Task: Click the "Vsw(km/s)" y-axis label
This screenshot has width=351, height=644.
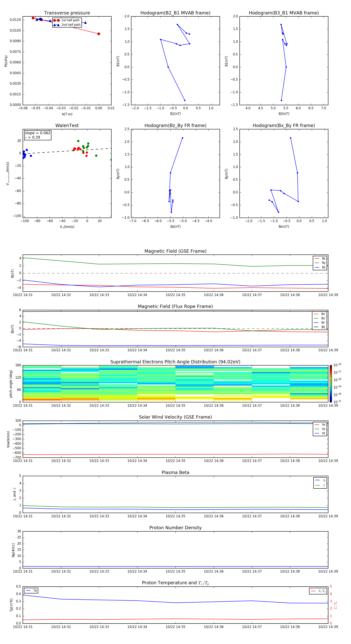Action: coord(8,439)
